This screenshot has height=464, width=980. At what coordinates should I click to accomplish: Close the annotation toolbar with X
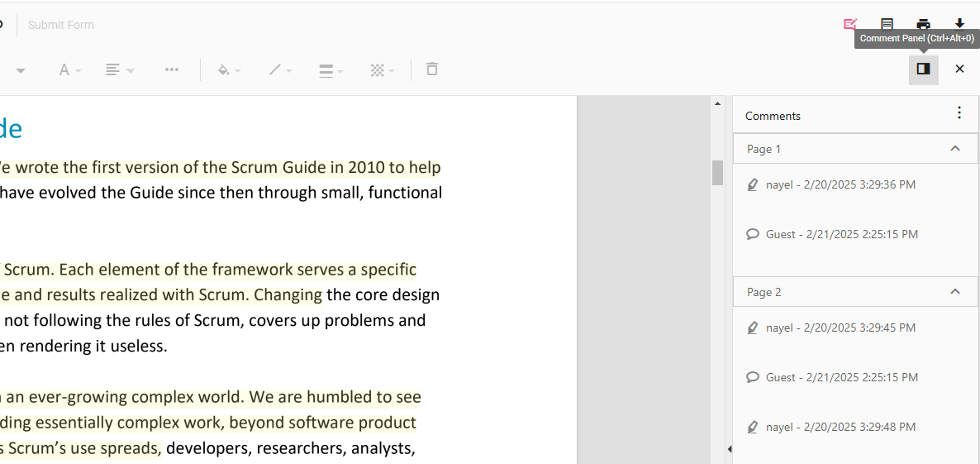(959, 69)
